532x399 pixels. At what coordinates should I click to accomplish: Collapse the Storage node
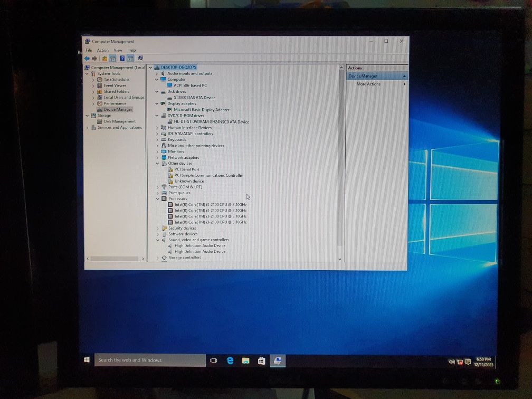(87, 116)
